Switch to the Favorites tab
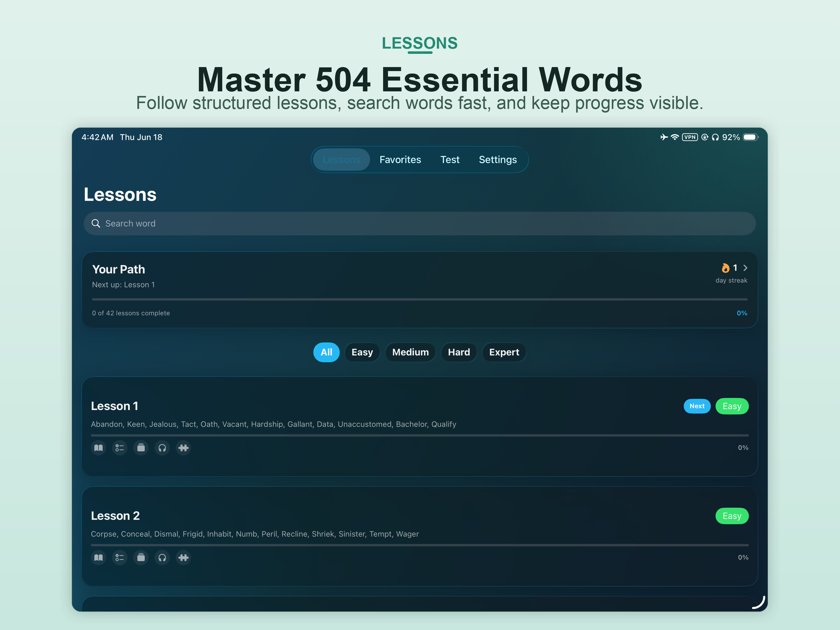This screenshot has height=630, width=840. [400, 160]
